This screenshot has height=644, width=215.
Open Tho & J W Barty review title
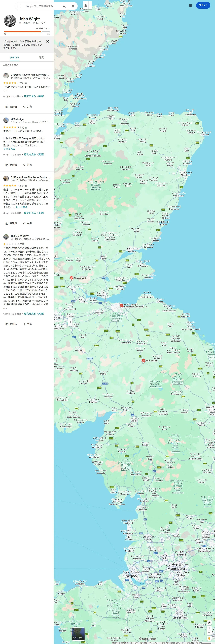click(20, 236)
